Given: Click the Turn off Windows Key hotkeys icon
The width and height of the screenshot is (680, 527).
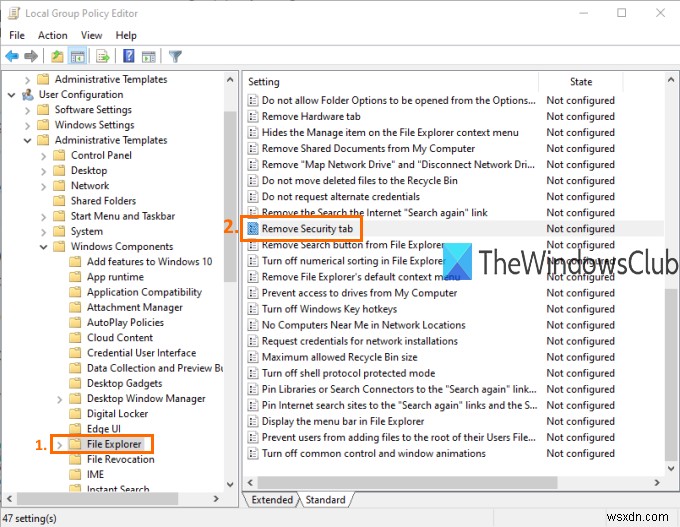Looking at the screenshot, I should pos(253,309).
